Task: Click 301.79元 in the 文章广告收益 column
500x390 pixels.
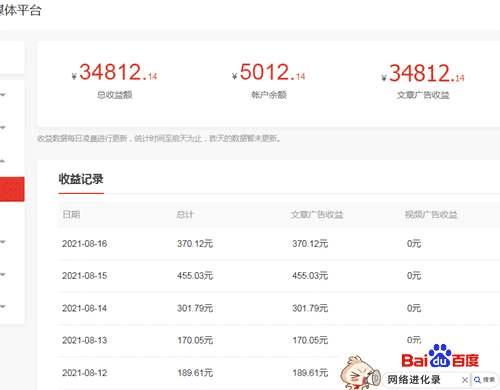Action: (310, 308)
